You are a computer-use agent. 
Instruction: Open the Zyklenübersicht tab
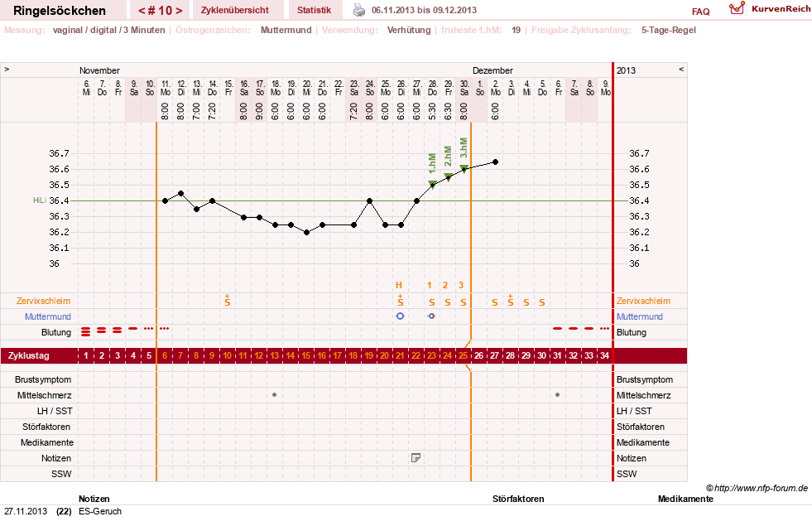pyautogui.click(x=234, y=10)
